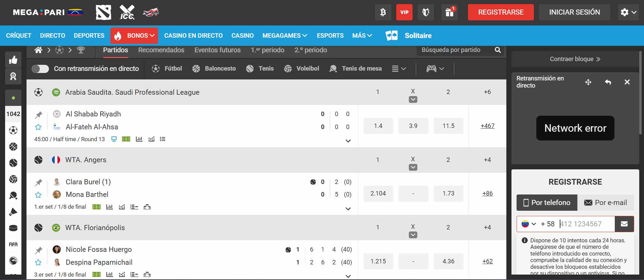Screen dimensions: 644x280
Task: Click the shield security icon in header
Action: click(x=426, y=12)
